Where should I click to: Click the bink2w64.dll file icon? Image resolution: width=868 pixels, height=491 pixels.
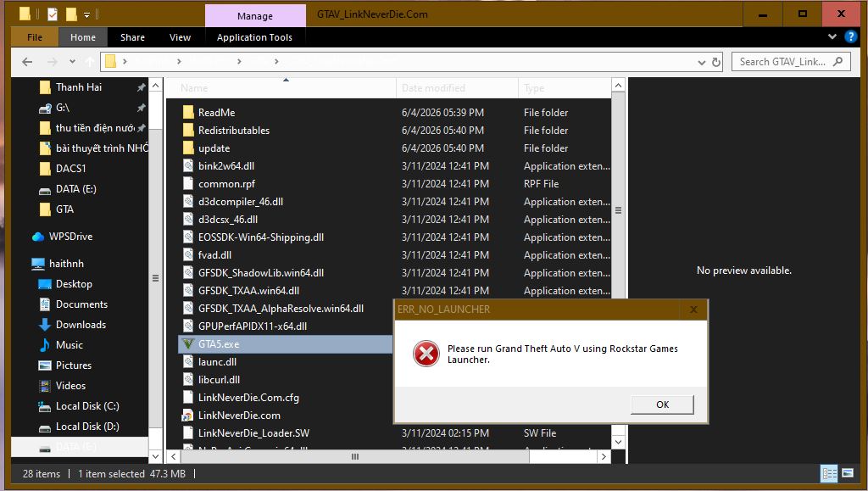188,165
